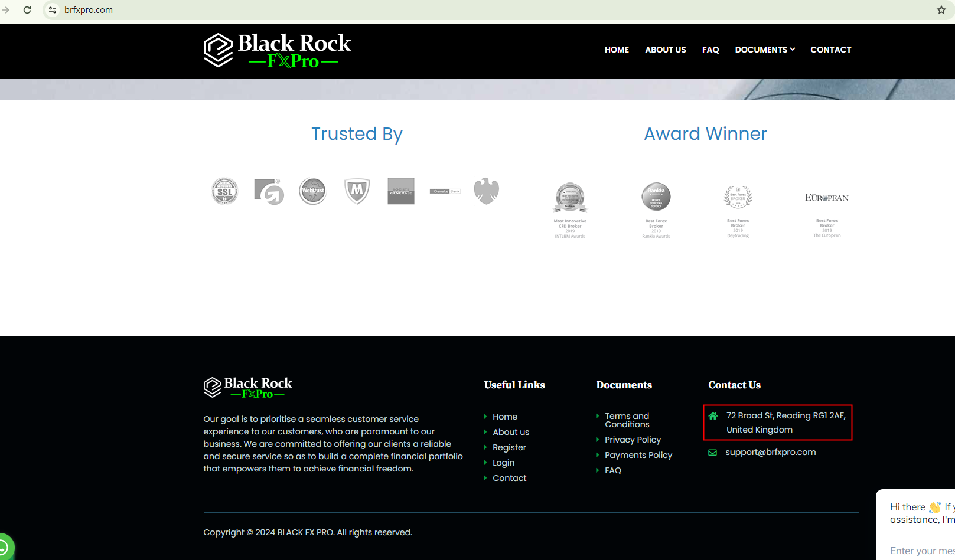Viewport: 955px width, 560px height.
Task: Click the grey G-arrow trust logo
Action: (269, 191)
